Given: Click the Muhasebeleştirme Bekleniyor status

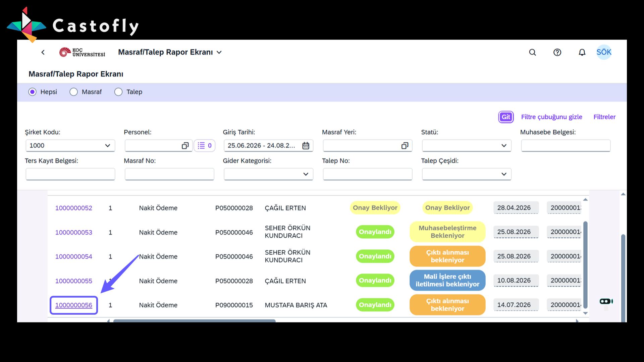Looking at the screenshot, I should tap(447, 232).
